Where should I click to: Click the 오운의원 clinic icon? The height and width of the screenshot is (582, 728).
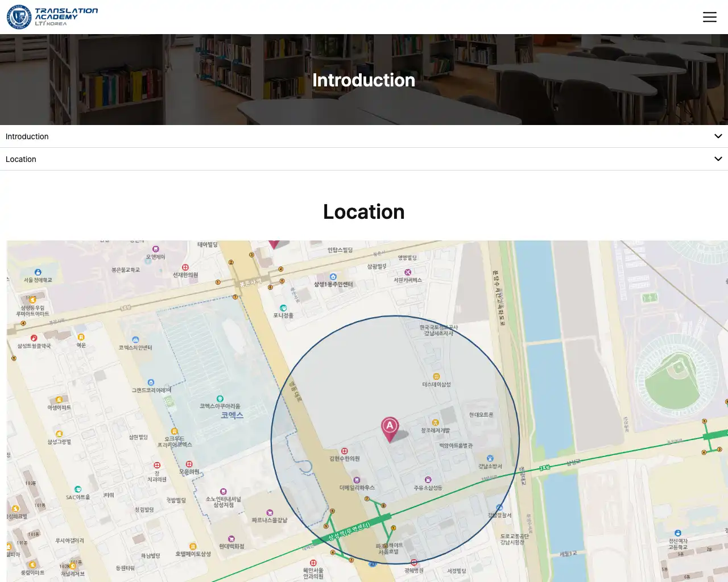[x=189, y=464]
